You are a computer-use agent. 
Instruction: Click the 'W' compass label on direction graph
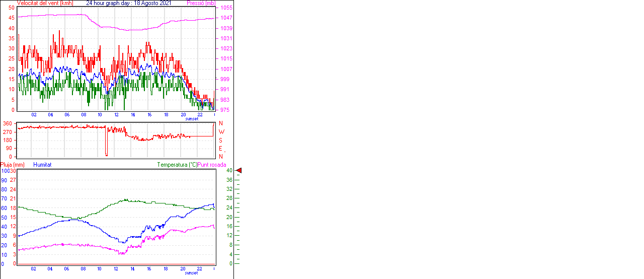click(x=221, y=132)
